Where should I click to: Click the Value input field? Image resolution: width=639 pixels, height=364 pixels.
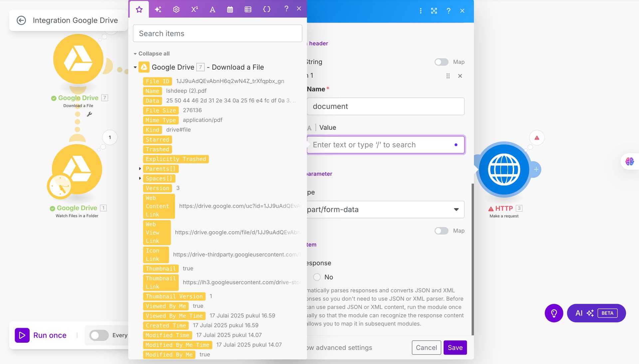[385, 145]
